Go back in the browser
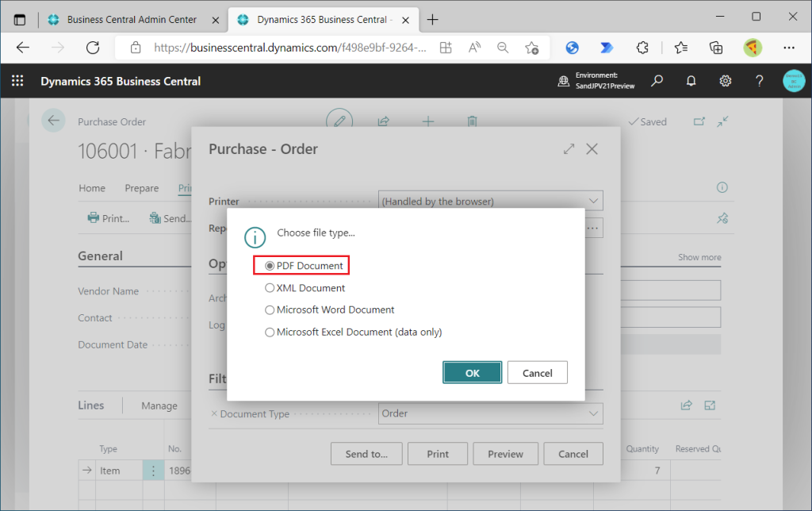 tap(23, 48)
